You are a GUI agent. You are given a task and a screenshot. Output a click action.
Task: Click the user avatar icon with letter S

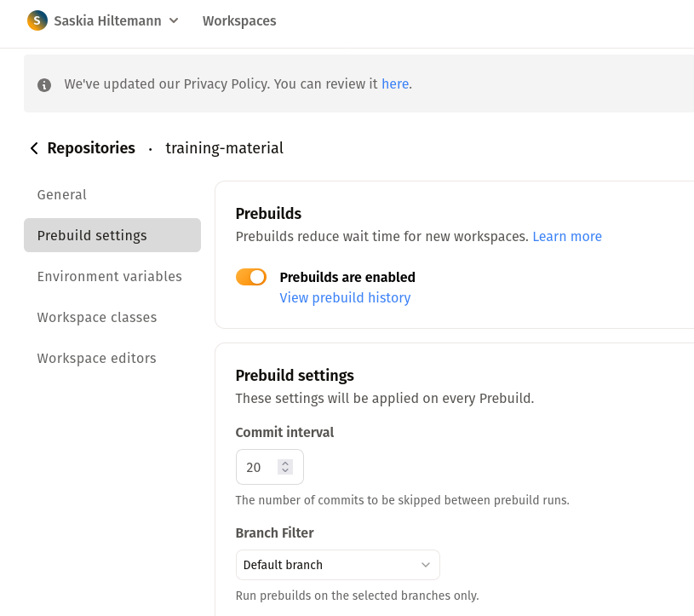[37, 20]
